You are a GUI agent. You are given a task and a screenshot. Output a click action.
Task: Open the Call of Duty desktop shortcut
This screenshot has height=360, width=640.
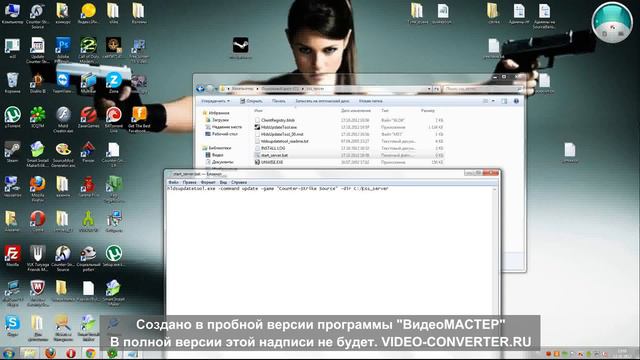(x=88, y=48)
